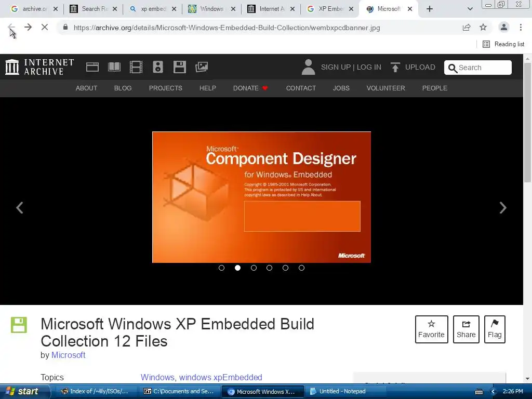Open the Images icon in navbar
Viewport: 532px width, 399px height.
(202, 67)
